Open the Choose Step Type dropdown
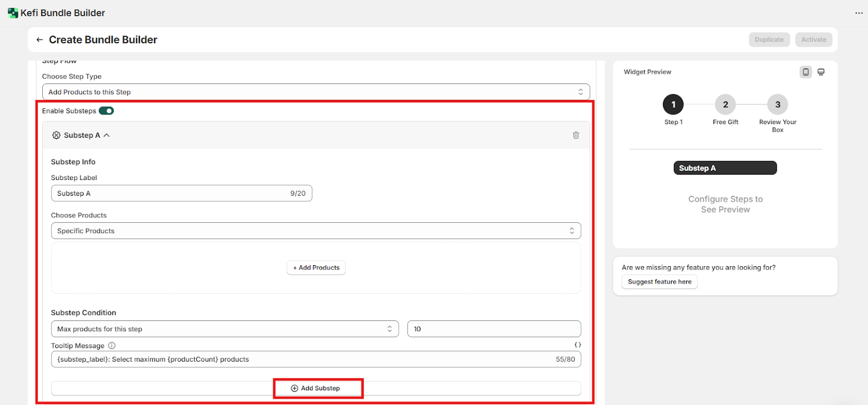The width and height of the screenshot is (868, 405). (x=316, y=92)
